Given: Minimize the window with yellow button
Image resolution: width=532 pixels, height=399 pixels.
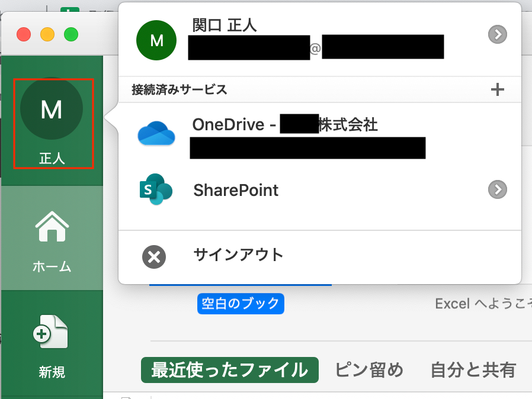Looking at the screenshot, I should pos(47,34).
